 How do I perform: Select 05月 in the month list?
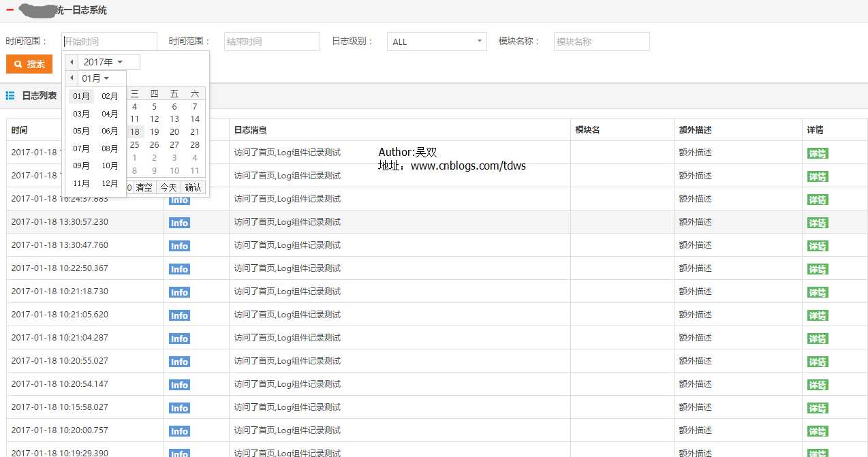(81, 131)
